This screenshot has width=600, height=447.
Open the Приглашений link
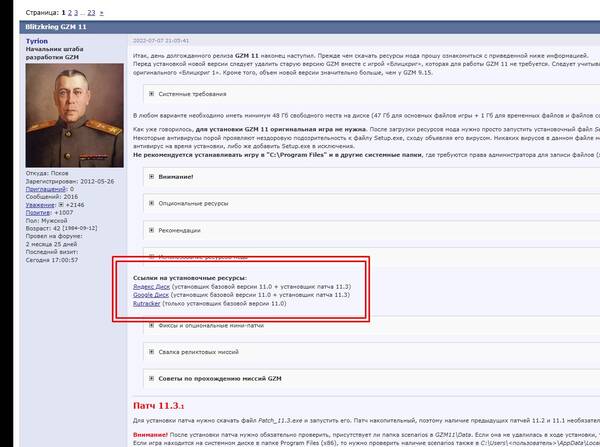(46, 189)
